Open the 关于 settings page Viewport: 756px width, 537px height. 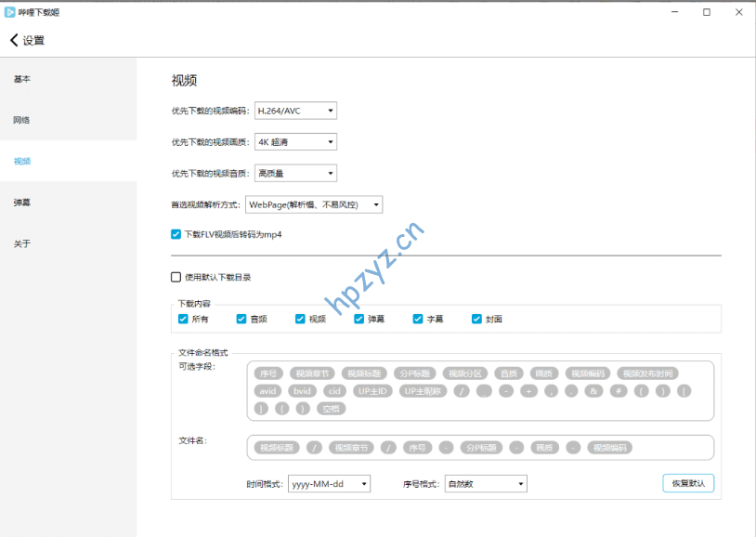pos(22,243)
